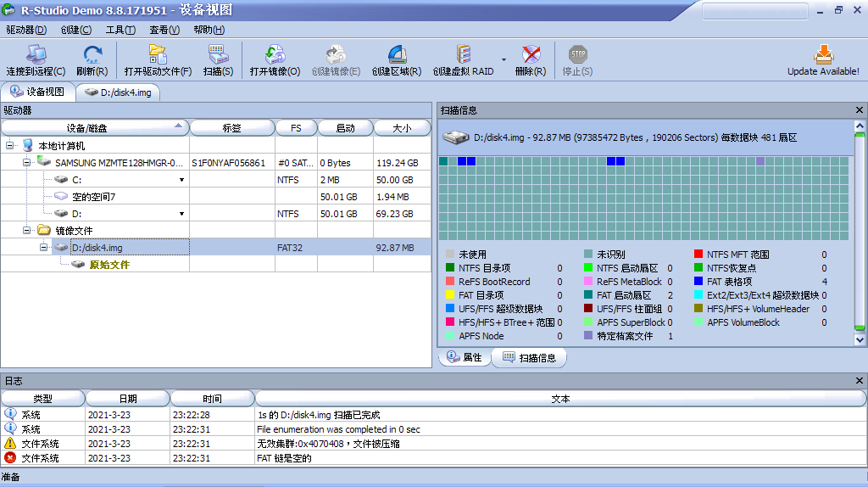Click the Stop toolbar icon
Viewport: 868px width, 487px height.
tap(577, 54)
